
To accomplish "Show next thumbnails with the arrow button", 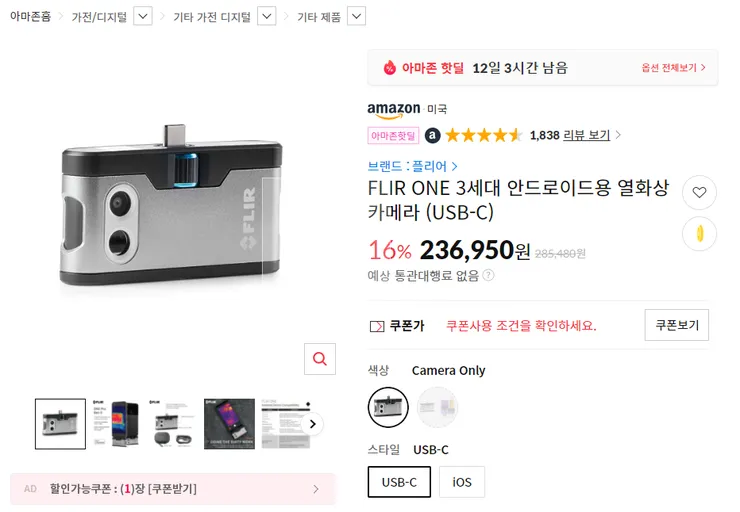I will [312, 424].
